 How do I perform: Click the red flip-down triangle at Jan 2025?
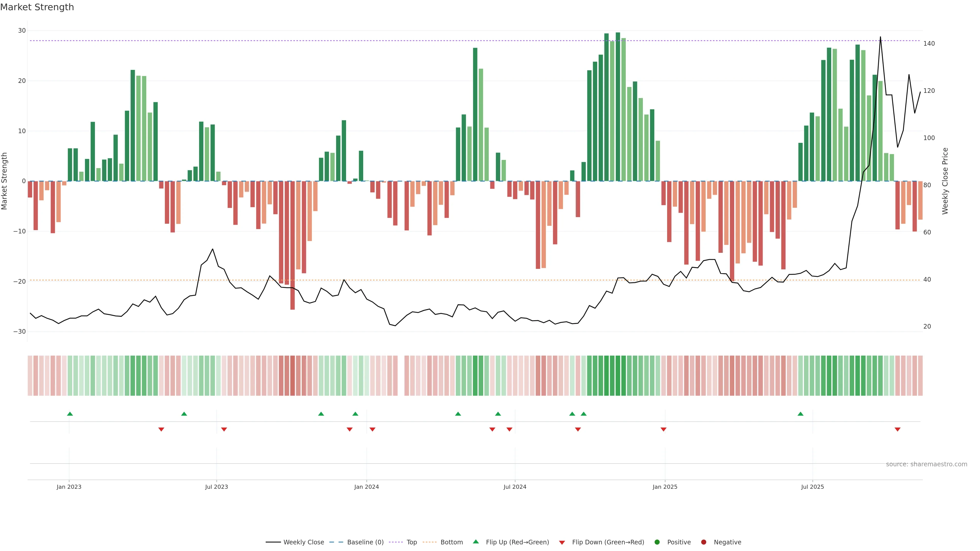[x=664, y=429]
